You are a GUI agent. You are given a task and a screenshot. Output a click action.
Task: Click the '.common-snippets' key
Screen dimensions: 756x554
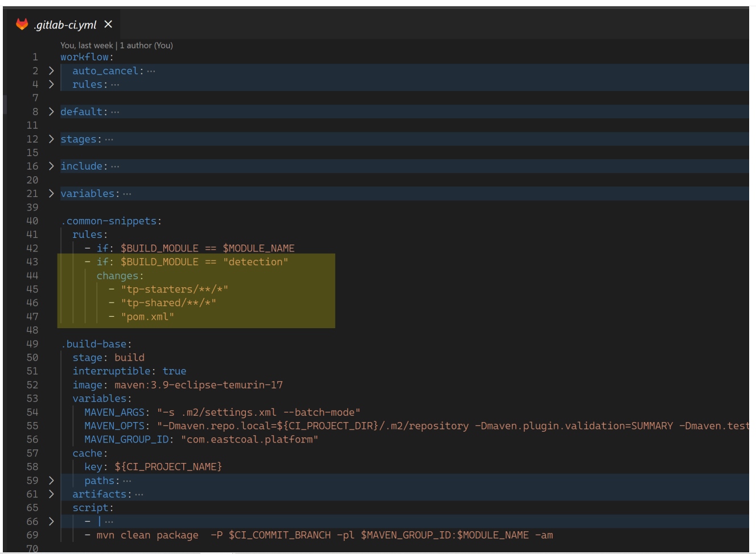pos(109,221)
